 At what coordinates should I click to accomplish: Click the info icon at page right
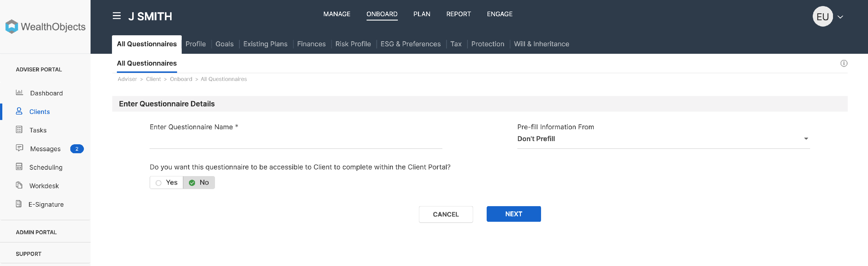click(x=844, y=63)
